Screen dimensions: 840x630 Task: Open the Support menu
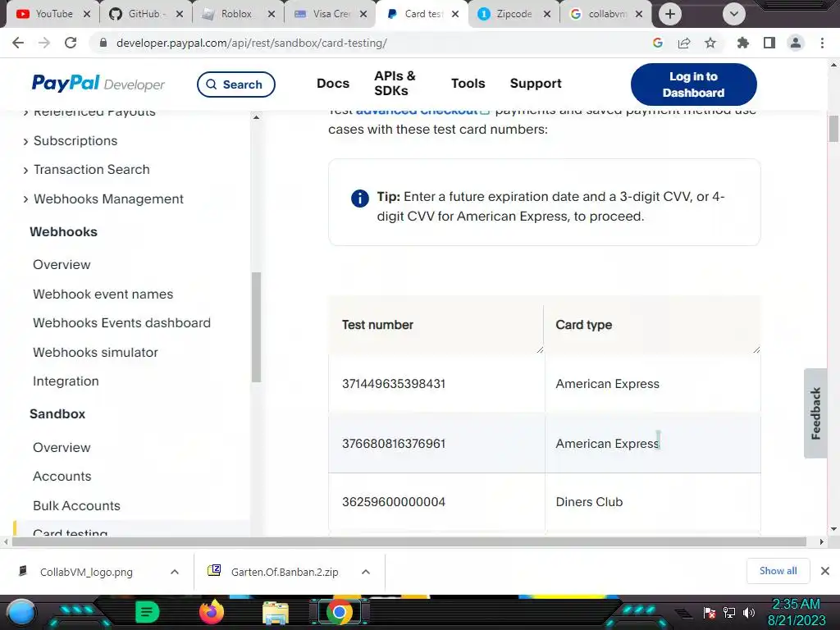pyautogui.click(x=536, y=84)
